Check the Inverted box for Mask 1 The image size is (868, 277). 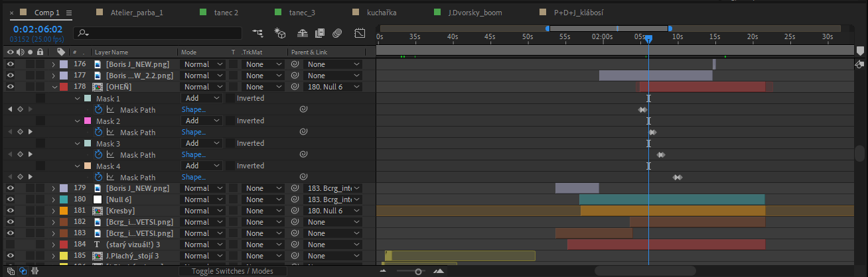[x=230, y=98]
